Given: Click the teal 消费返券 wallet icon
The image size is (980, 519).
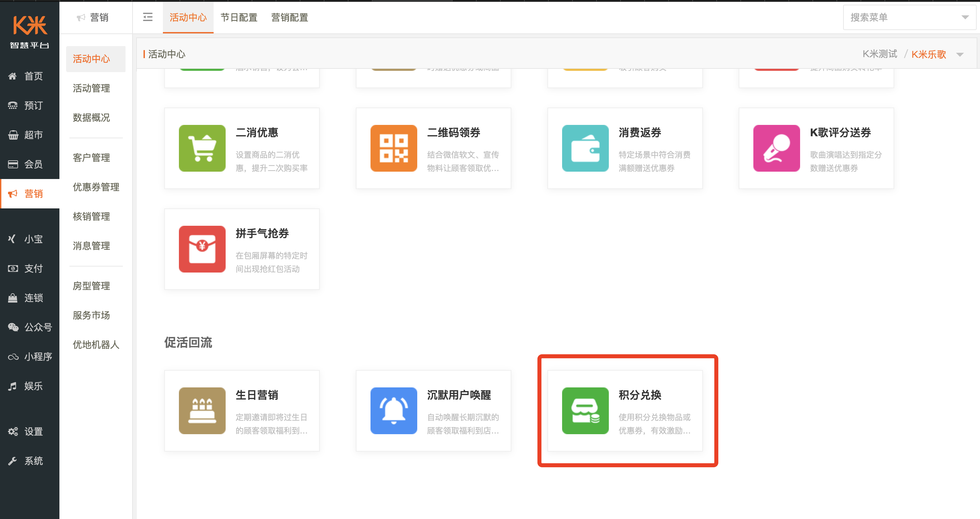Looking at the screenshot, I should click(x=585, y=148).
